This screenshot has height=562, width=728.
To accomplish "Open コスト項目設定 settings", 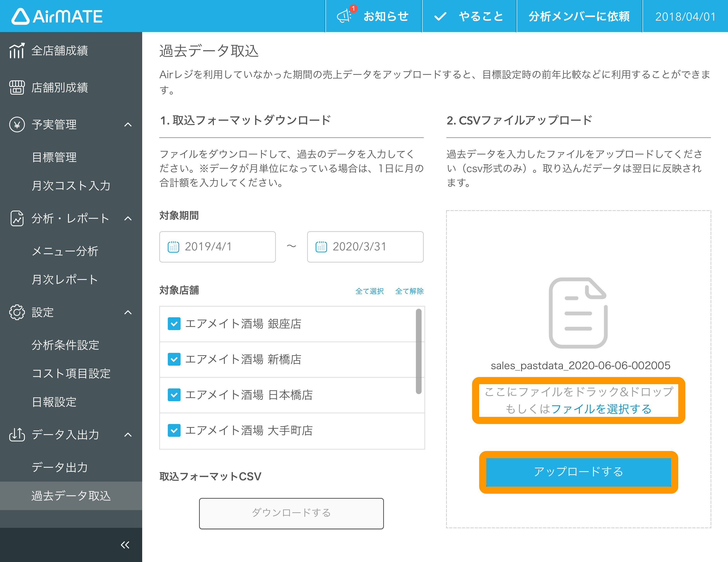I will coord(71,373).
